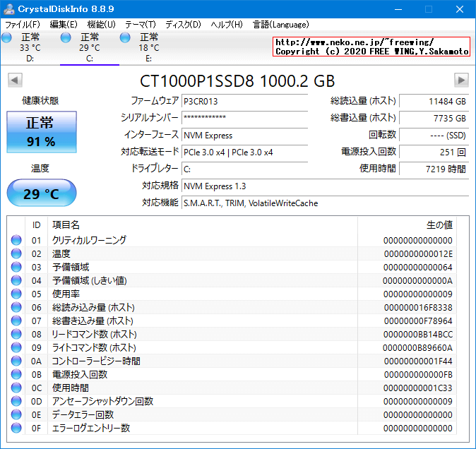Click the 正常 91 % health status button
The image size is (476, 449).
click(42, 132)
